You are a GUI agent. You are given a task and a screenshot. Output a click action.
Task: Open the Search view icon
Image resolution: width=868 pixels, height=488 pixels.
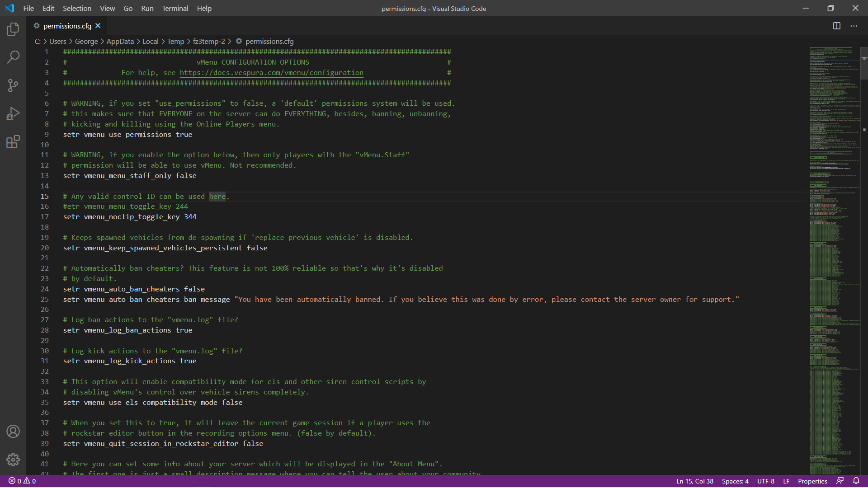[13, 57]
